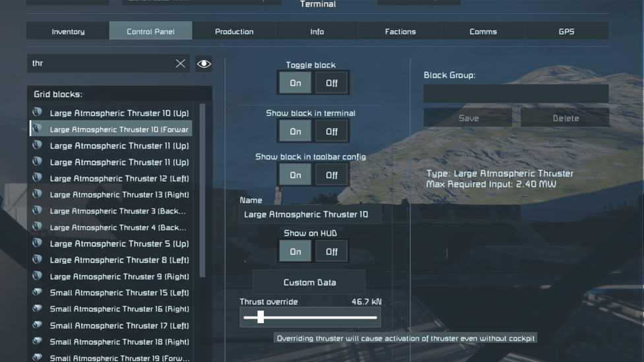The width and height of the screenshot is (644, 362).
Task: Click the Block Group name field
Action: (516, 94)
